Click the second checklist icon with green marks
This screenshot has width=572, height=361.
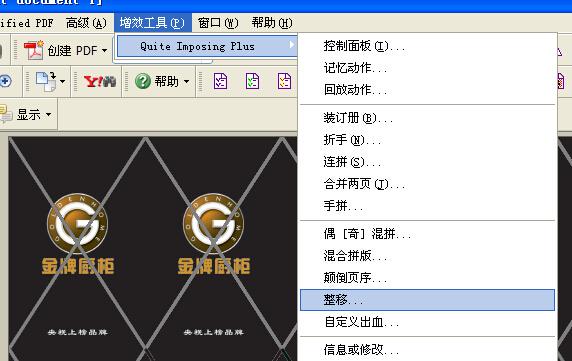pos(252,81)
